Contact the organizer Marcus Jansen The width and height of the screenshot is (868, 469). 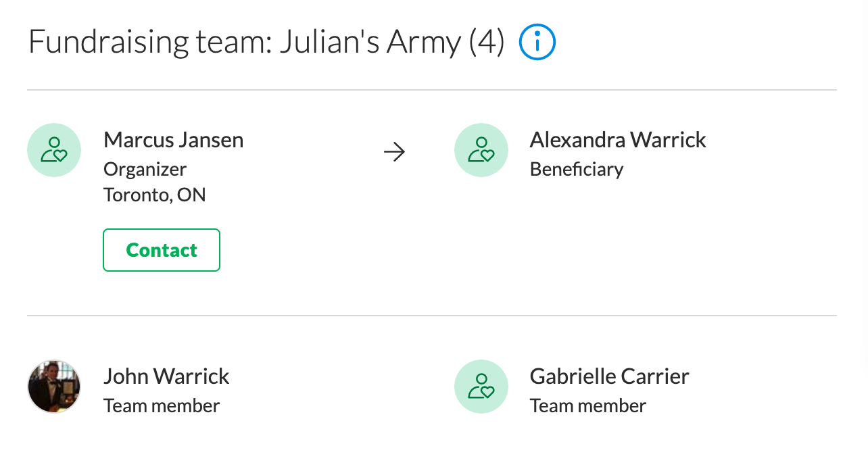tap(162, 250)
